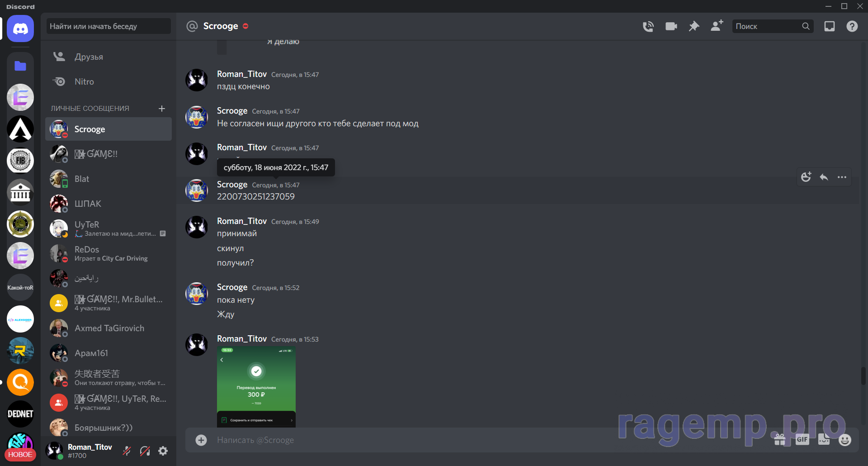Click Scrooge username on 15:52 message

(232, 287)
